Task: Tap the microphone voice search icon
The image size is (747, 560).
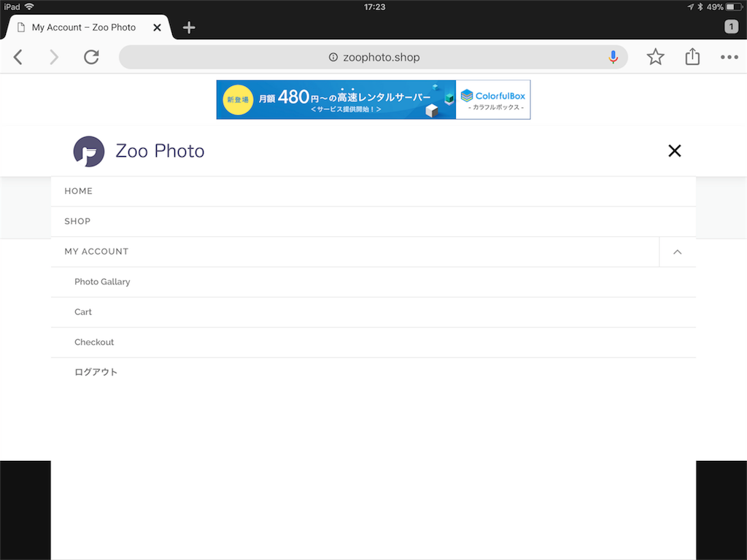Action: tap(613, 57)
